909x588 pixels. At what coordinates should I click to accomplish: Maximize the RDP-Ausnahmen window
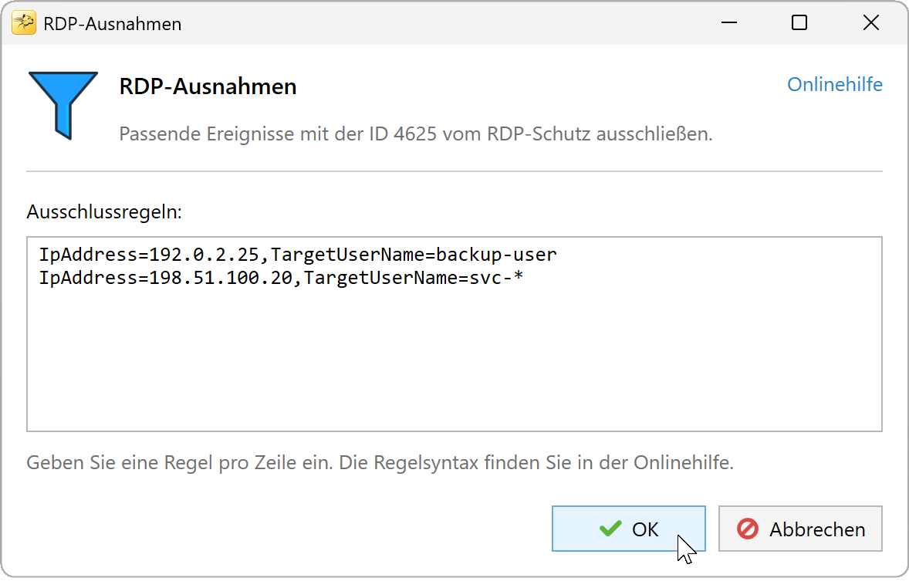(x=799, y=23)
